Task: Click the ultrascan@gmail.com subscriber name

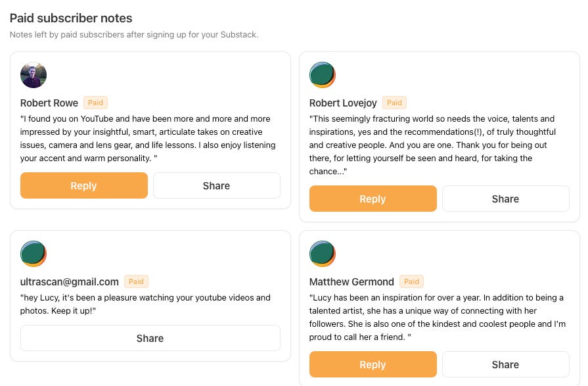Action: (70, 281)
